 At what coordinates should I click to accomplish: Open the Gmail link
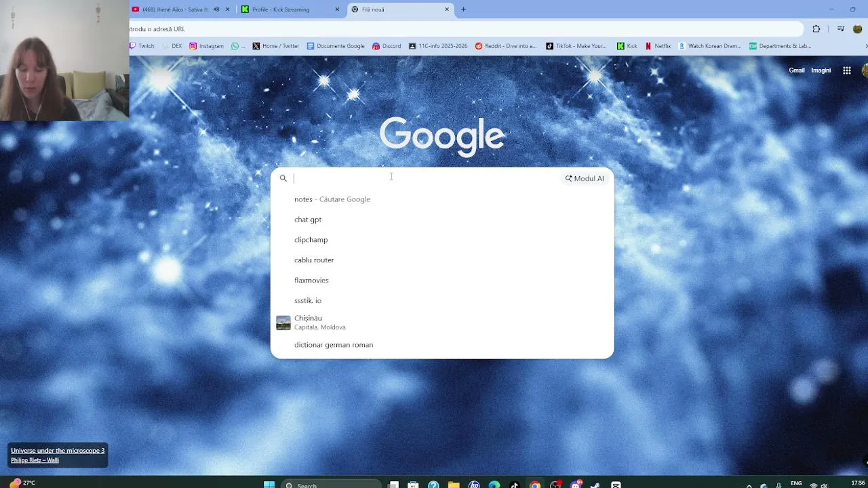click(797, 70)
